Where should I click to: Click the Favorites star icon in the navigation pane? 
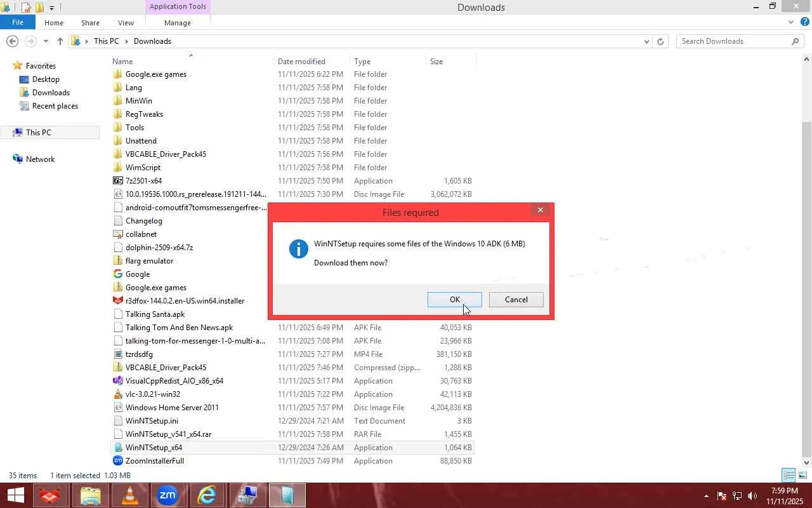18,66
